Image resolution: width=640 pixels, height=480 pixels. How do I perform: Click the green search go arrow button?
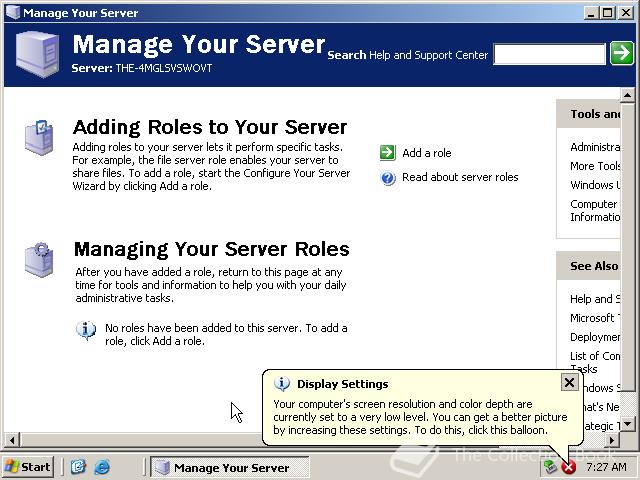pos(622,53)
